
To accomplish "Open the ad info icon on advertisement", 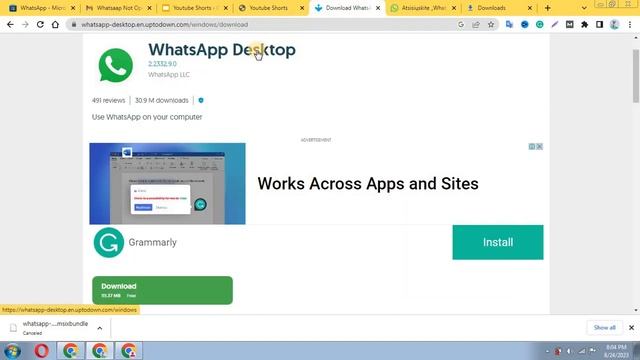I will pyautogui.click(x=532, y=147).
